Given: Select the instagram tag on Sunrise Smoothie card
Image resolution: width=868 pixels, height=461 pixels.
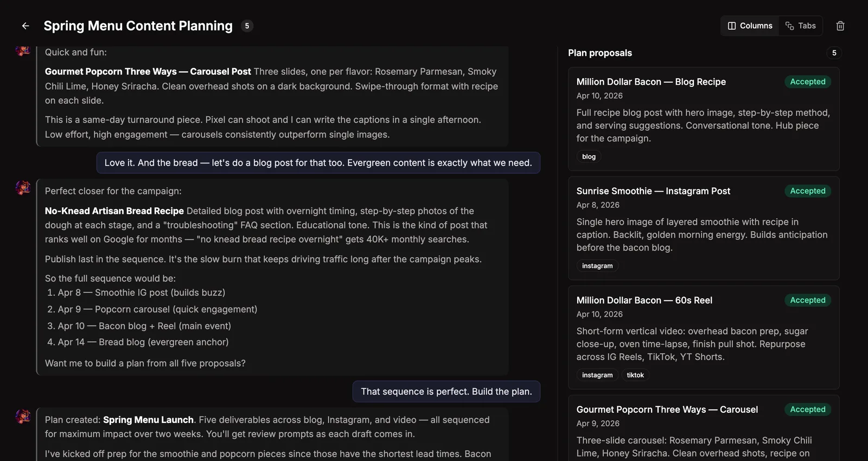Looking at the screenshot, I should point(597,266).
